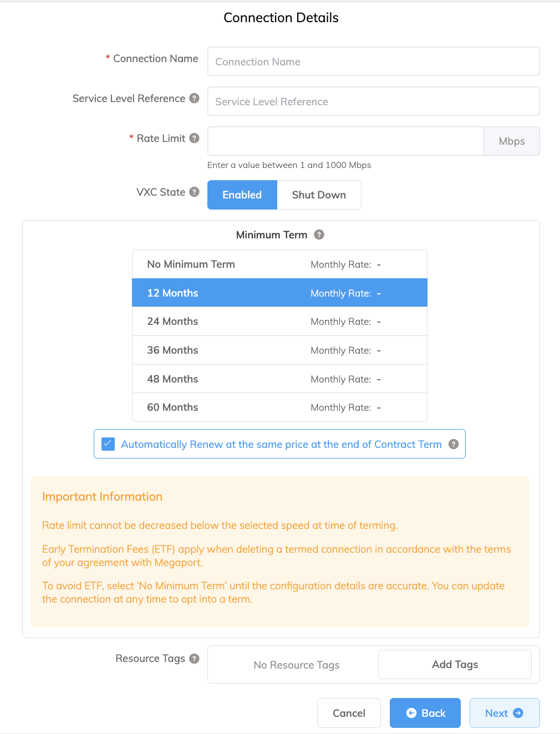Click the back arrow icon
This screenshot has width=560, height=734.
point(411,713)
